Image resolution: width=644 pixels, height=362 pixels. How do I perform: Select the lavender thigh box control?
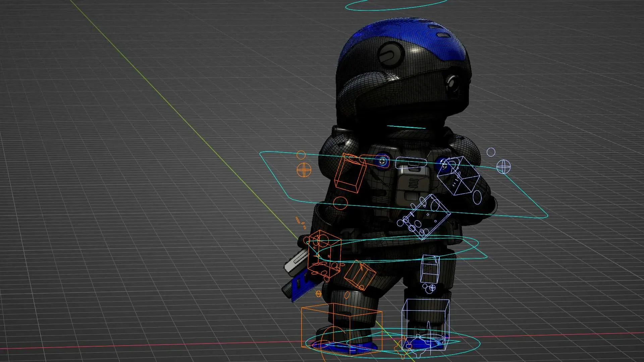click(430, 269)
